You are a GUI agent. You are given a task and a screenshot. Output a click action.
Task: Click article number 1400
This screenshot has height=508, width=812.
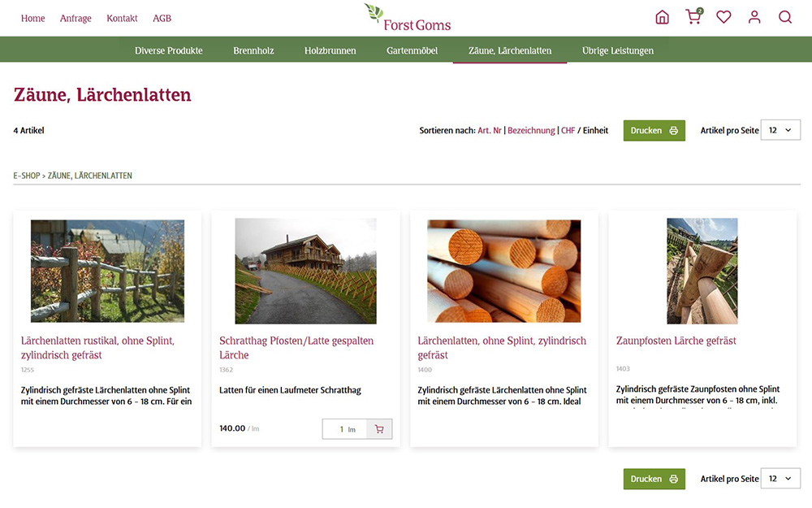tap(425, 370)
